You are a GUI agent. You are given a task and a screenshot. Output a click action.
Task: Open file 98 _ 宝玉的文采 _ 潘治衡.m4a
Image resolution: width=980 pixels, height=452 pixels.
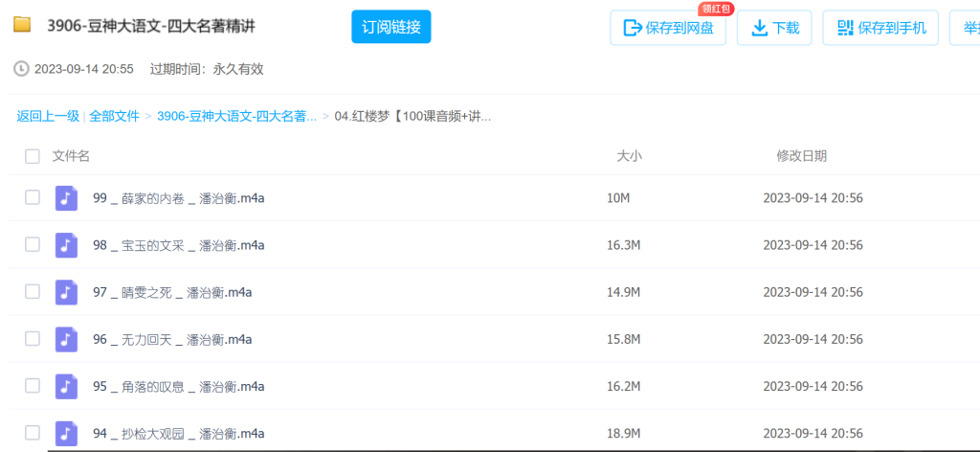tap(179, 245)
